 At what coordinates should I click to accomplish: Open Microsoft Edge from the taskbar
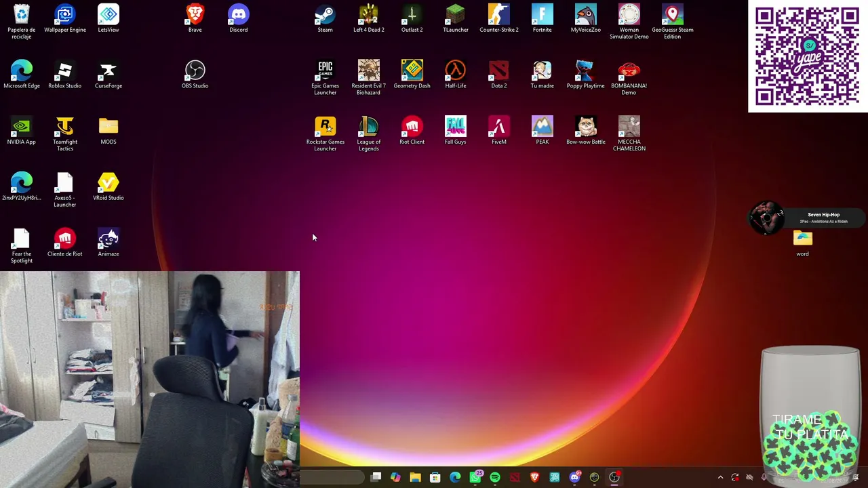point(455,477)
